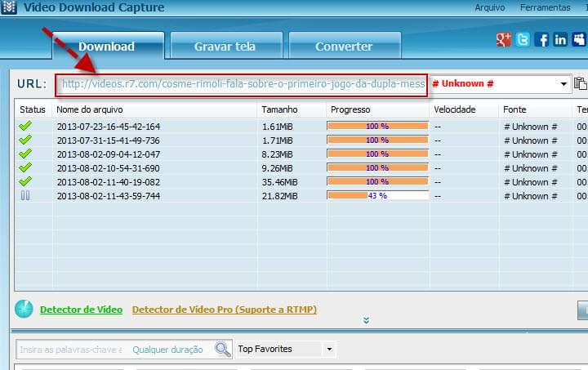Click the search magnifier icon
Screen dimensions: 588x370
(223, 350)
